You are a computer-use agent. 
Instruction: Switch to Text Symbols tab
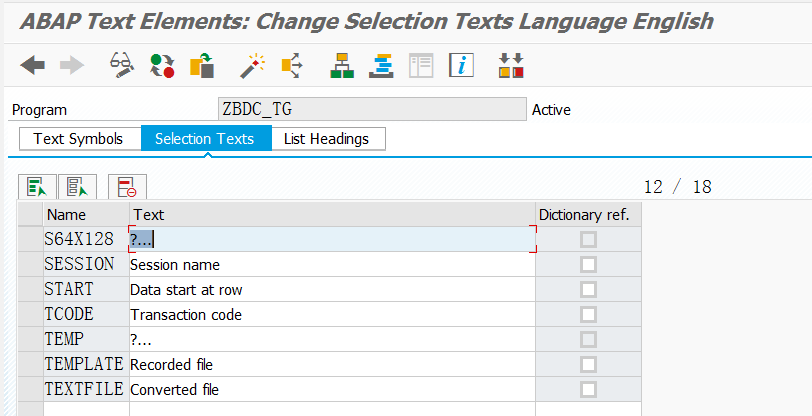pos(78,139)
